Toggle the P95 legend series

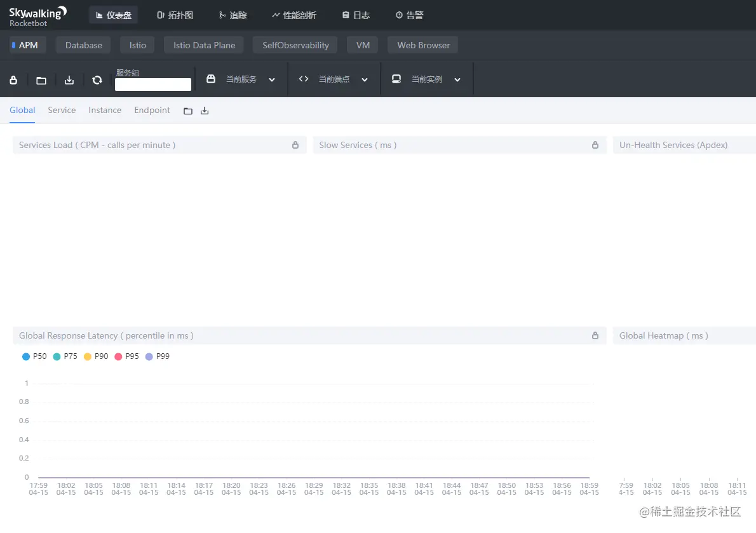click(x=126, y=356)
